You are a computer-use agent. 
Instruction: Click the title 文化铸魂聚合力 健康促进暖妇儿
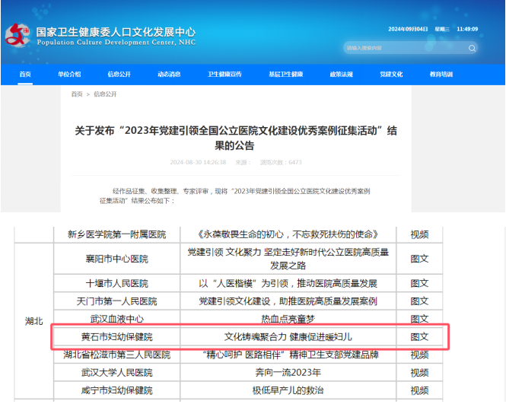point(288,337)
